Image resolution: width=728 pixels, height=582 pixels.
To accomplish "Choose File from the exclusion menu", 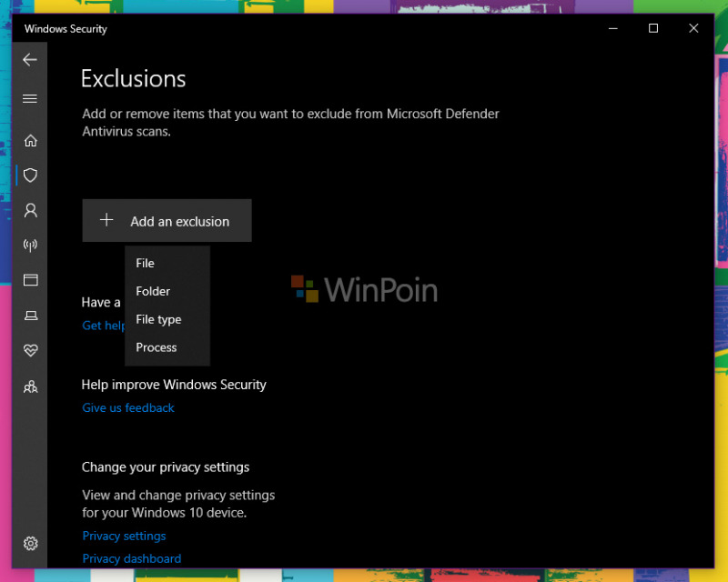I will pyautogui.click(x=167, y=263).
